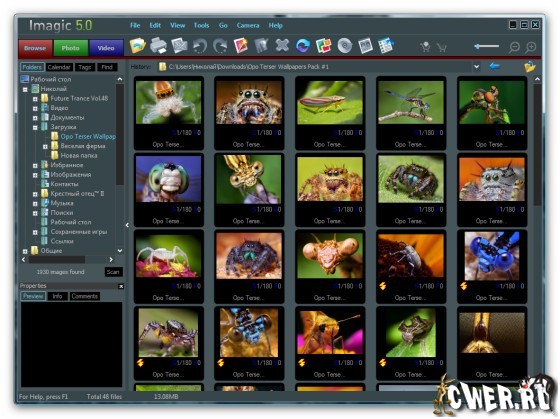Click the shopping cart icon
The height and width of the screenshot is (419, 560).
pos(442,47)
